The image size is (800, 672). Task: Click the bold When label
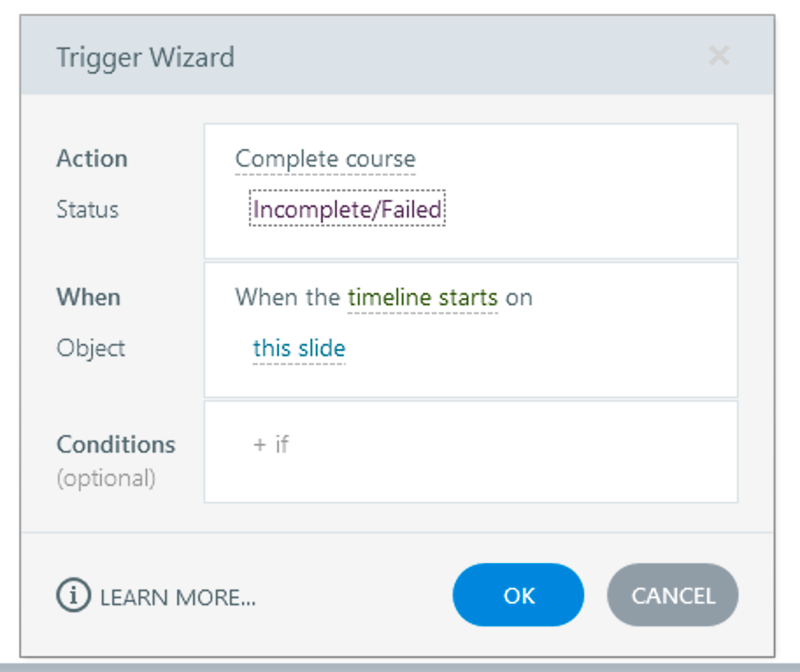tap(89, 297)
